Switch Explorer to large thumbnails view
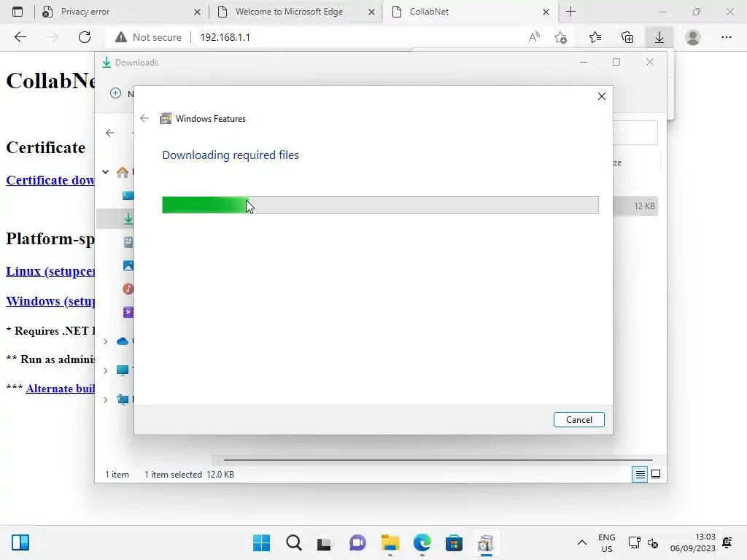This screenshot has width=747, height=560. coord(656,474)
